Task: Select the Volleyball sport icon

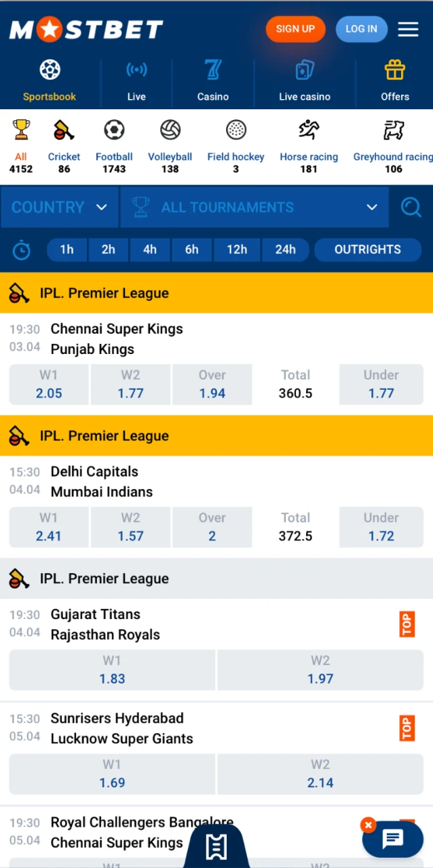Action: [x=170, y=129]
